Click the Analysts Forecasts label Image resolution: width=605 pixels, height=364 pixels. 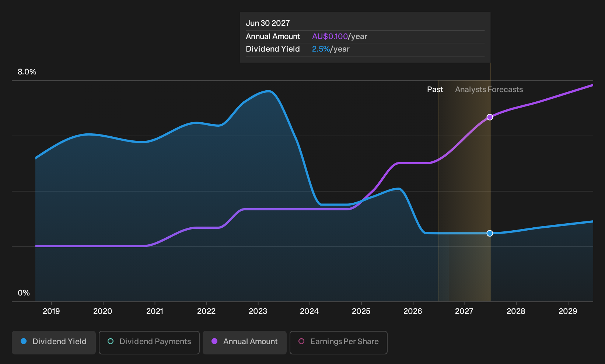[x=489, y=90]
